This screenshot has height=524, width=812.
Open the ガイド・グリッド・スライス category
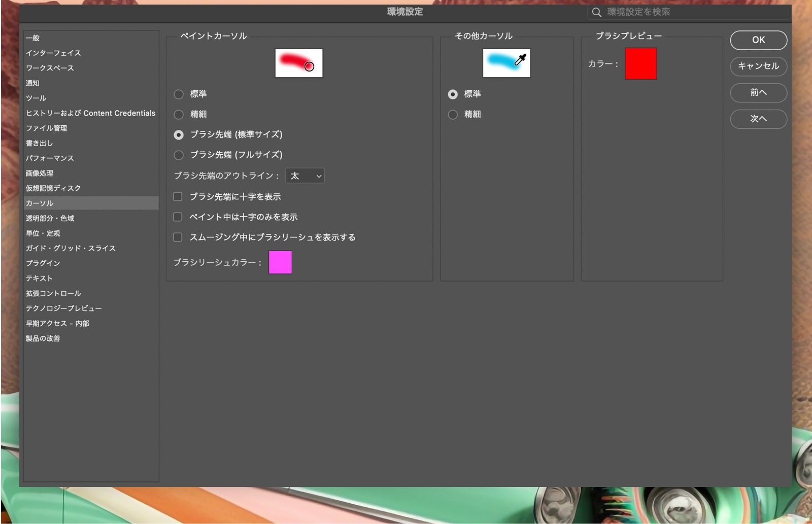[x=91, y=249]
